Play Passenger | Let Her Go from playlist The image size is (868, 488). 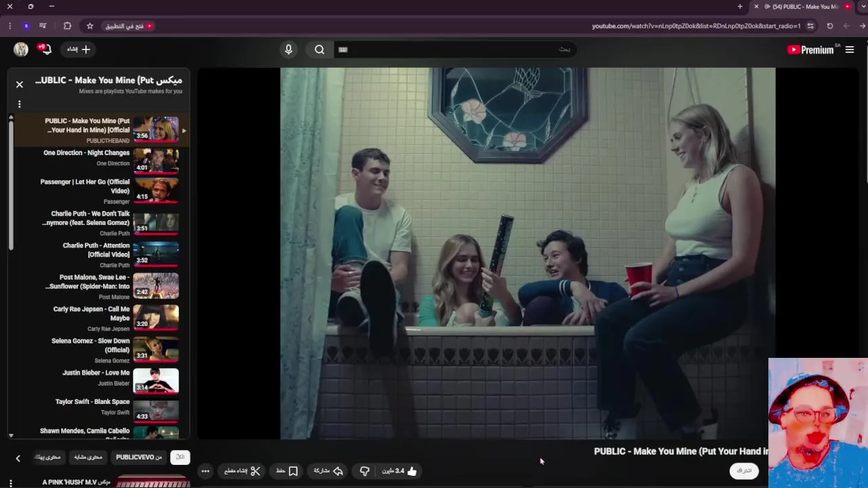point(102,191)
